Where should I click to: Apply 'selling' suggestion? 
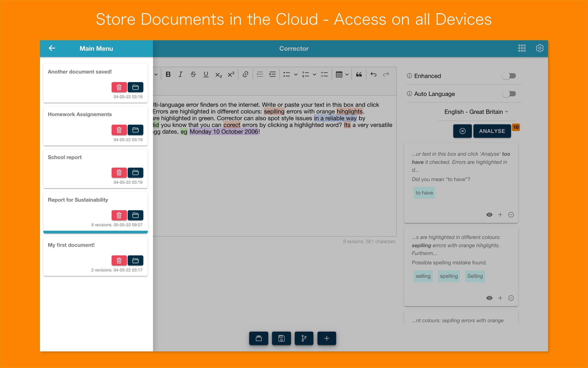(x=423, y=276)
